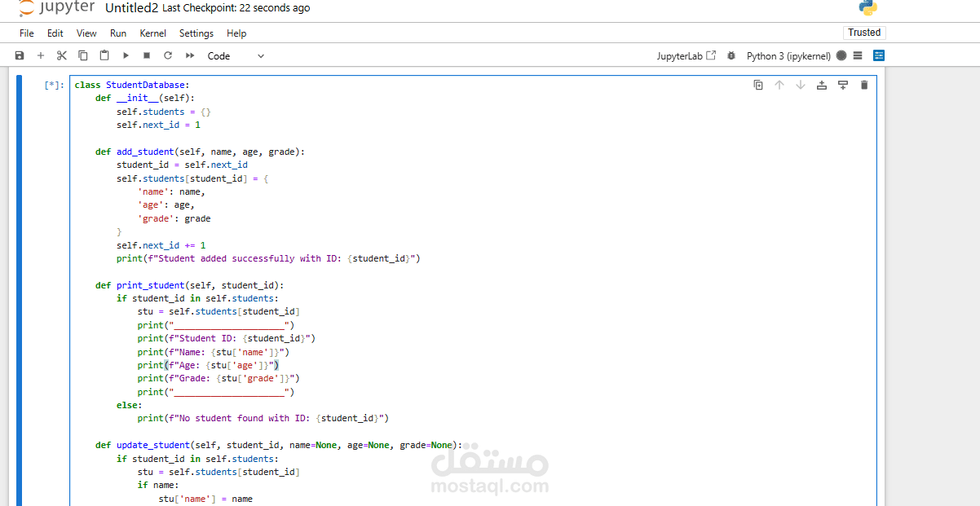This screenshot has height=506, width=980.
Task: Paste cell from clipboard in the toolbar
Action: click(x=104, y=55)
